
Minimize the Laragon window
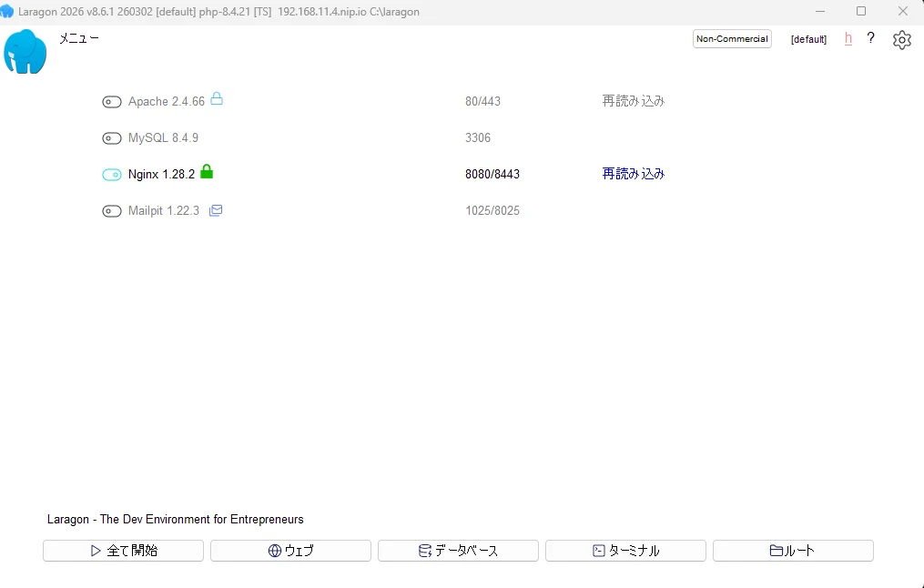click(820, 11)
